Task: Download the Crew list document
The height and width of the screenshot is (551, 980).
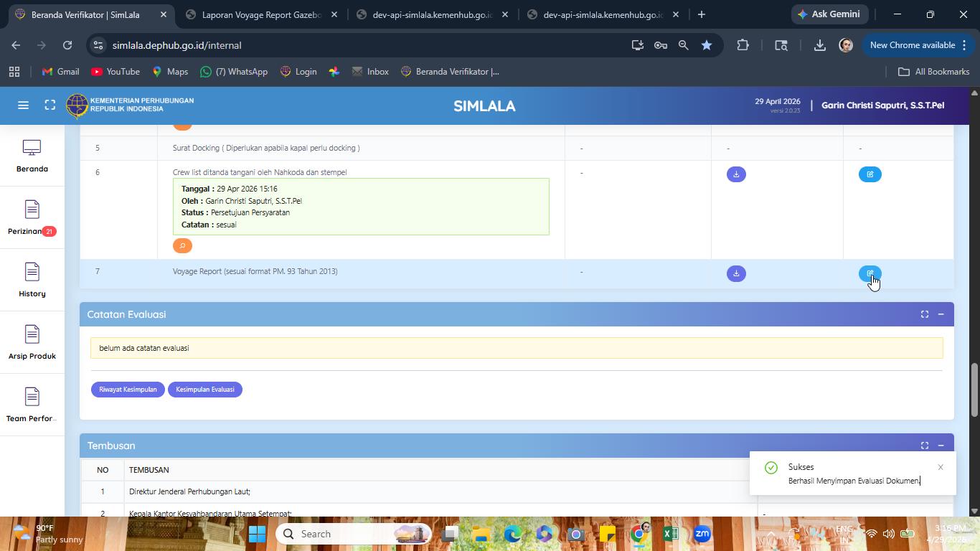Action: point(736,174)
